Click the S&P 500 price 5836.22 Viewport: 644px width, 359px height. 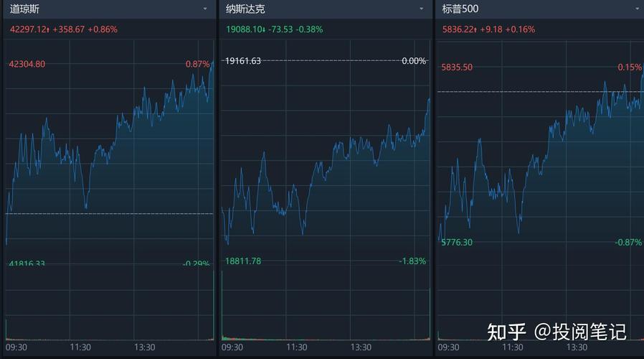click(x=458, y=29)
